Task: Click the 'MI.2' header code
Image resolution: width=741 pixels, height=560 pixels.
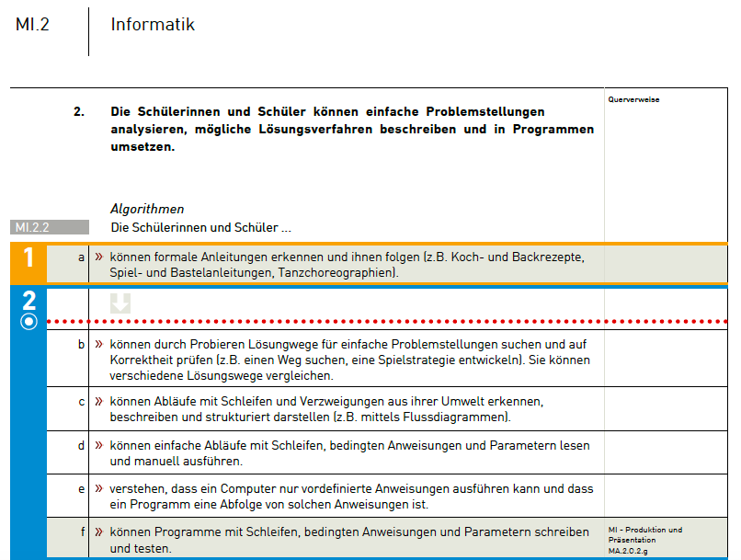Action: pyautogui.click(x=32, y=25)
